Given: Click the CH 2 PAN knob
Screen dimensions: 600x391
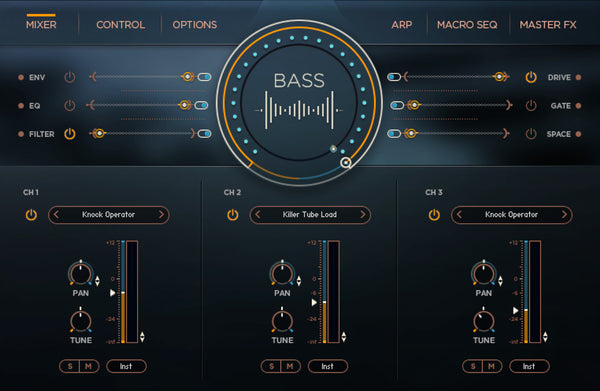Looking at the screenshot, I should pyautogui.click(x=282, y=274).
